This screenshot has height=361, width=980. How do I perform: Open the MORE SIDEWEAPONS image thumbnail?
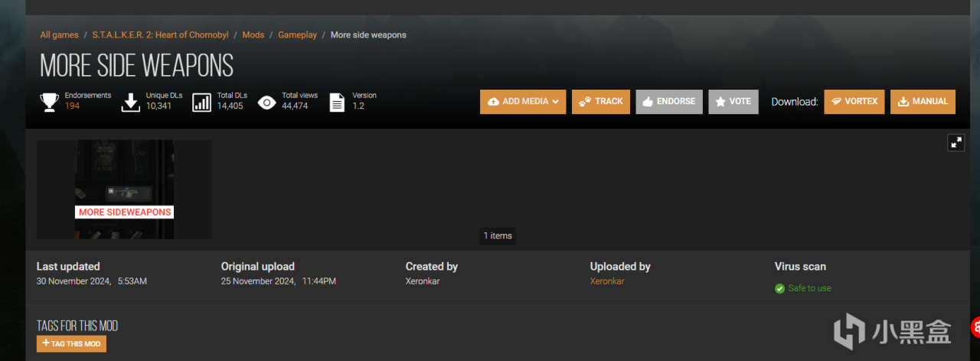(x=124, y=189)
